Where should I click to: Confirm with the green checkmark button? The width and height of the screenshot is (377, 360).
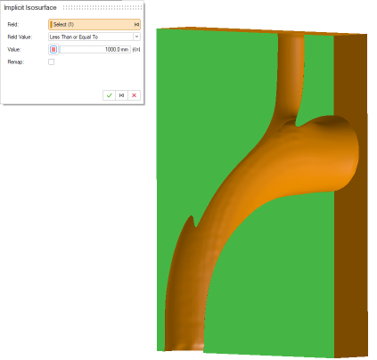coord(109,95)
